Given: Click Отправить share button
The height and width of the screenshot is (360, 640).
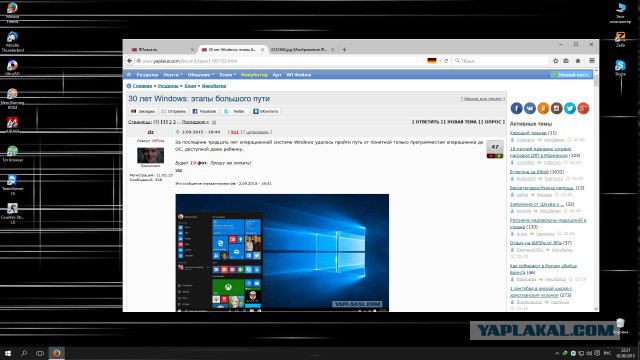Looking at the screenshot, I should pos(173,111).
